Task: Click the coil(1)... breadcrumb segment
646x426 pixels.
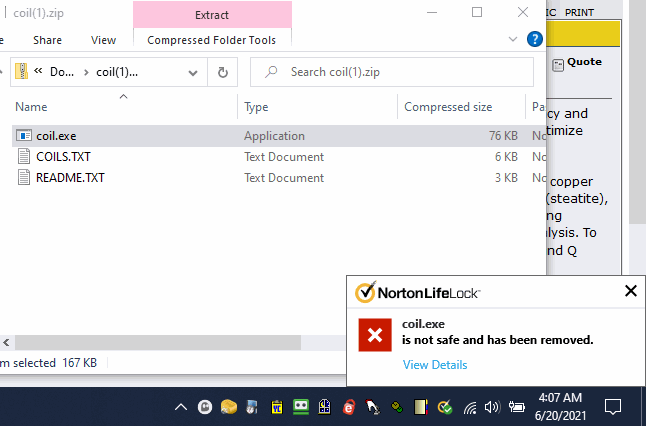Action: click(117, 72)
